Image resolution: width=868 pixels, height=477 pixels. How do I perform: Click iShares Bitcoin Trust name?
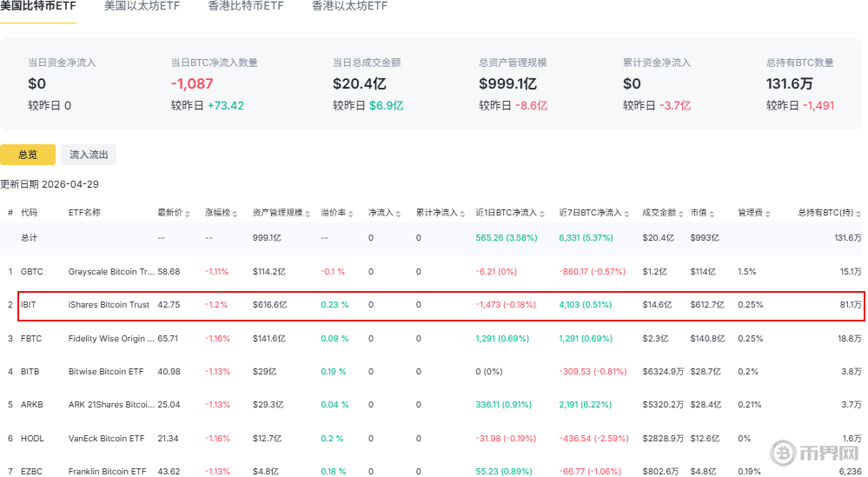(109, 304)
